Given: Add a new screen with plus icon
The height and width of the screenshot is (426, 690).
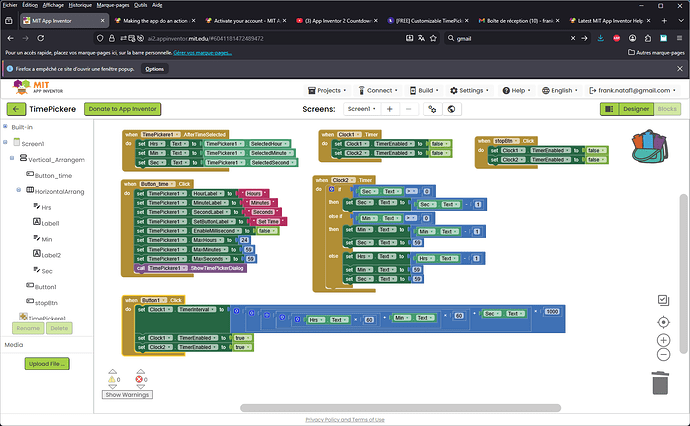Looking at the screenshot, I should [390, 109].
